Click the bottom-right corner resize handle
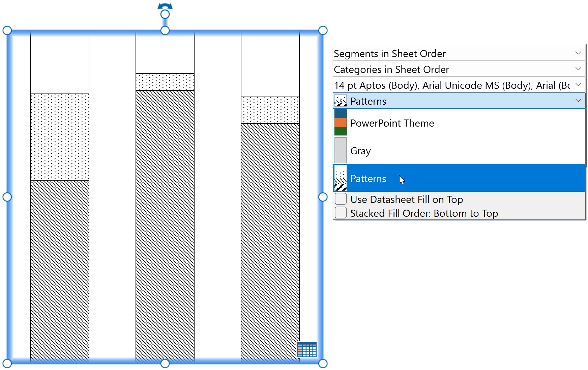Image resolution: width=588 pixels, height=370 pixels. pos(323,363)
